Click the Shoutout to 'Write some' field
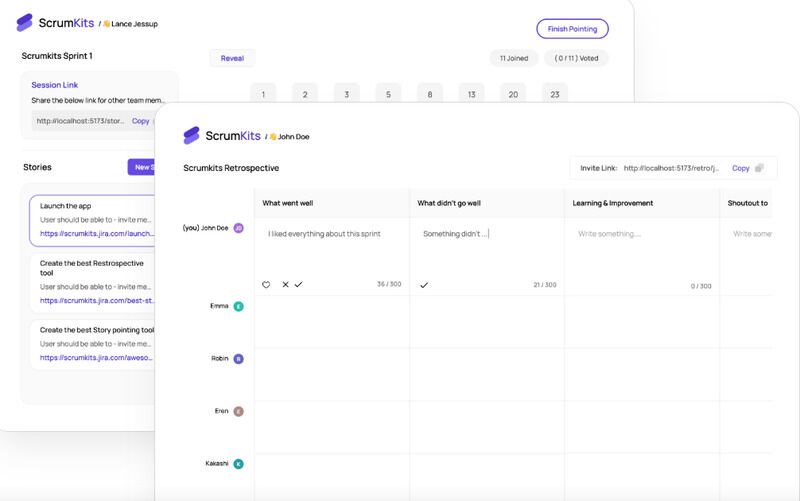Image resolution: width=800 pixels, height=501 pixels. 752,234
